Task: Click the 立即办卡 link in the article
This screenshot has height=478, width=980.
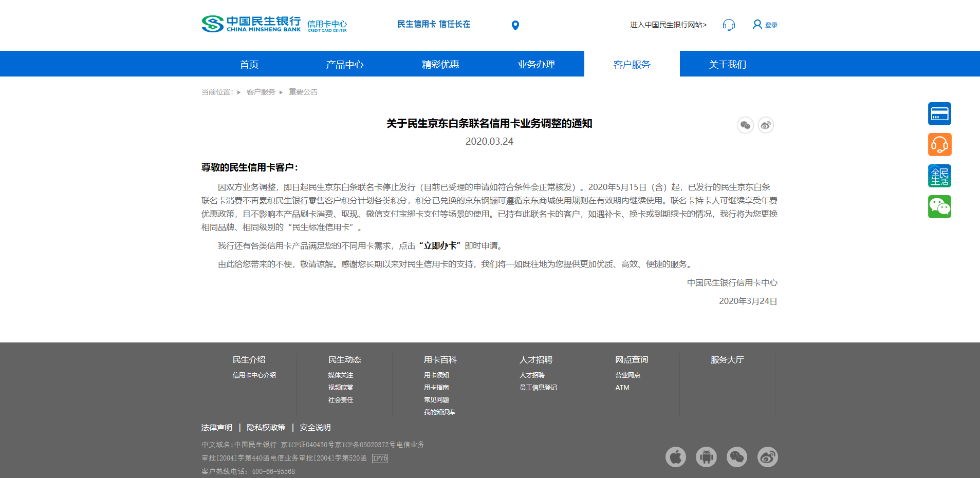Action: (440, 245)
